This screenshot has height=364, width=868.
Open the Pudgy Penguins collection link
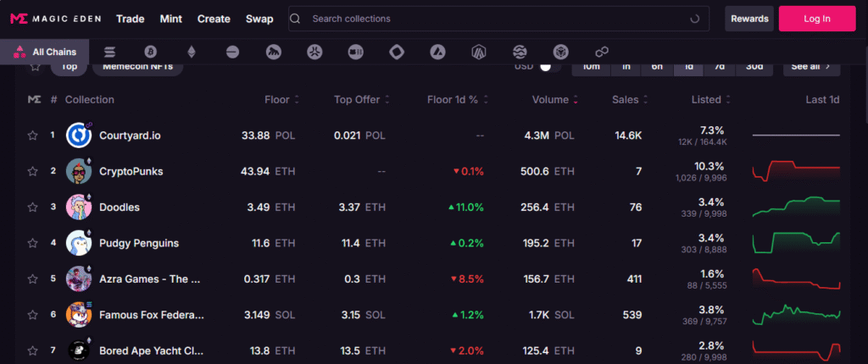tap(139, 244)
